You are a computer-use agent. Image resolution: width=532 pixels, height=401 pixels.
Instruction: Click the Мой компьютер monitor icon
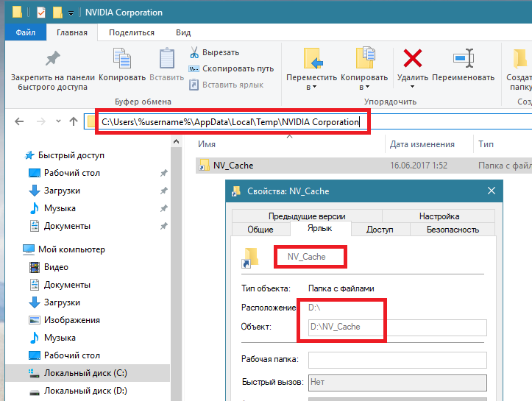point(29,249)
